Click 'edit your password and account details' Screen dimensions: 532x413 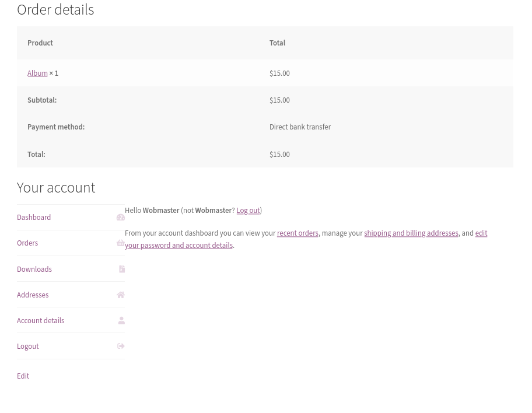(x=178, y=245)
